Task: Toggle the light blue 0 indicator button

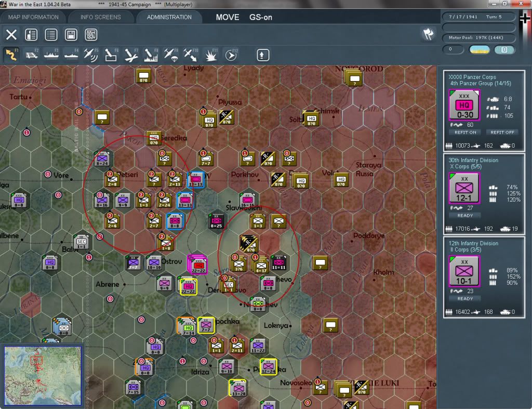Action: pos(504,49)
